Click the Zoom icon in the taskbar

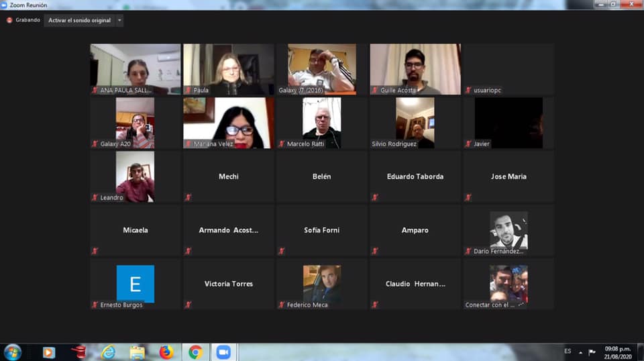[223, 352]
